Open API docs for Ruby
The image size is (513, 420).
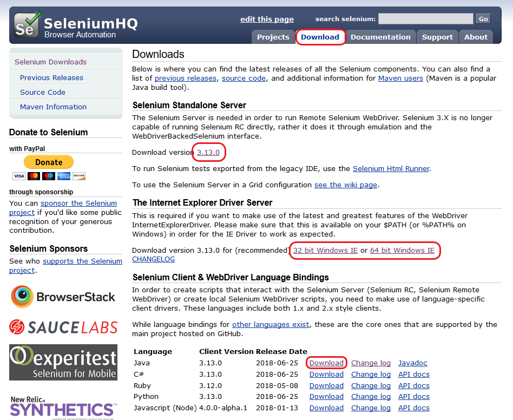coord(414,386)
